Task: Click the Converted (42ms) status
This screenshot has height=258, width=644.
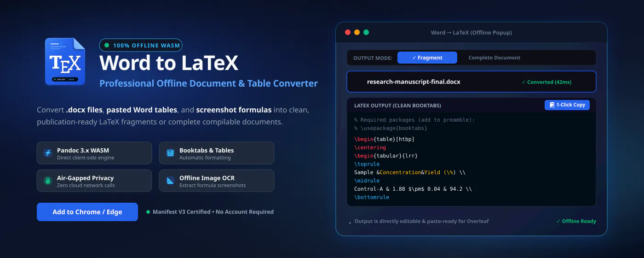Action: [x=546, y=82]
